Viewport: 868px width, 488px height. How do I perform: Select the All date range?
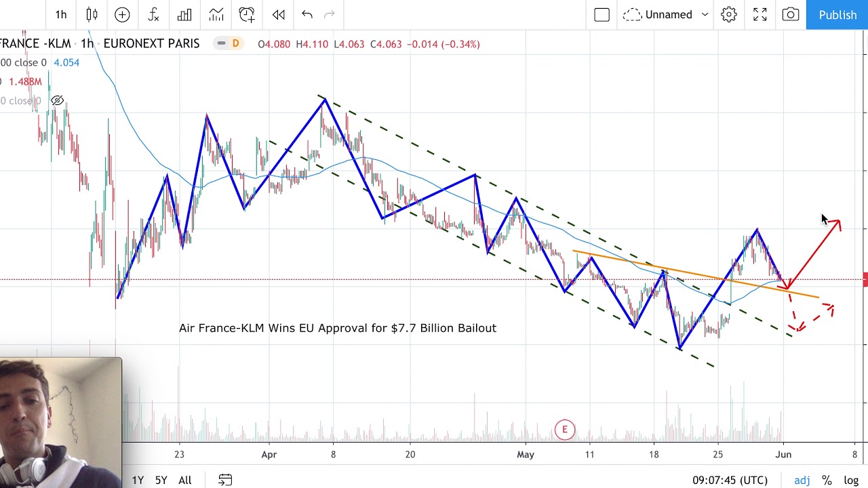[x=184, y=480]
